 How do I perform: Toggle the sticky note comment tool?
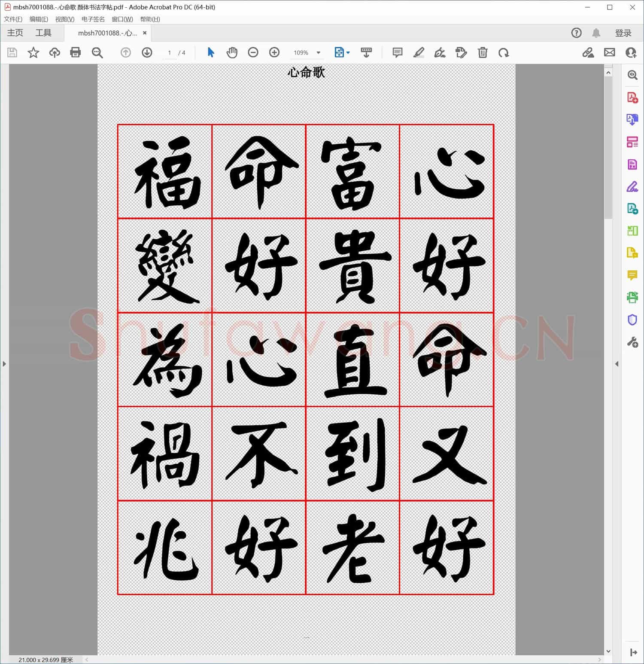pos(397,52)
